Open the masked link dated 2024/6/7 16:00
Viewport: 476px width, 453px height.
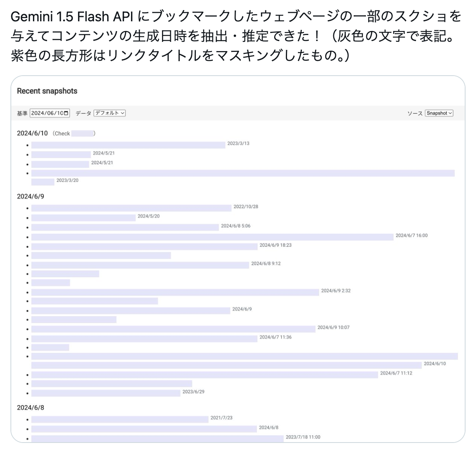212,237
